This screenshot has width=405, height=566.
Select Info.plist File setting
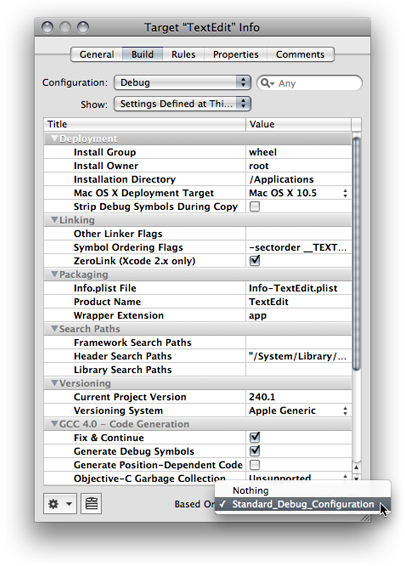197,288
